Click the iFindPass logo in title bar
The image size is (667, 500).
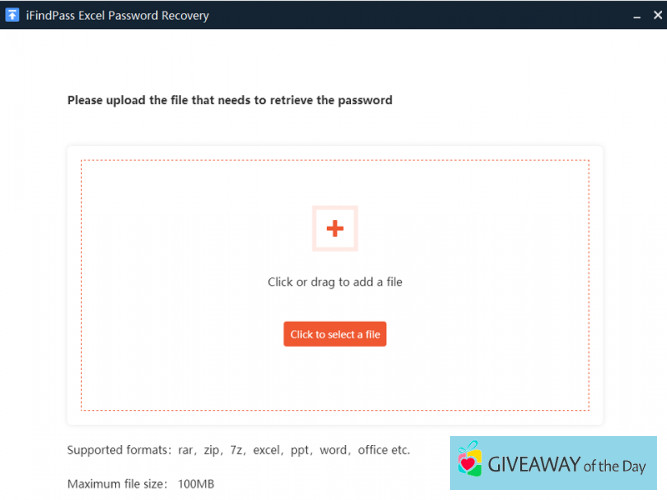[12, 15]
